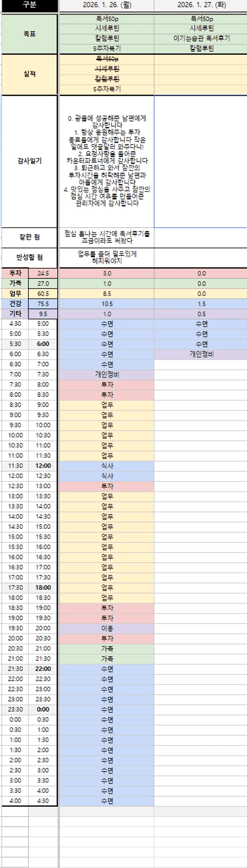The image size is (247, 868).
Task: Select Monday's 업무 cell in 8:30 row
Action: pos(107,405)
